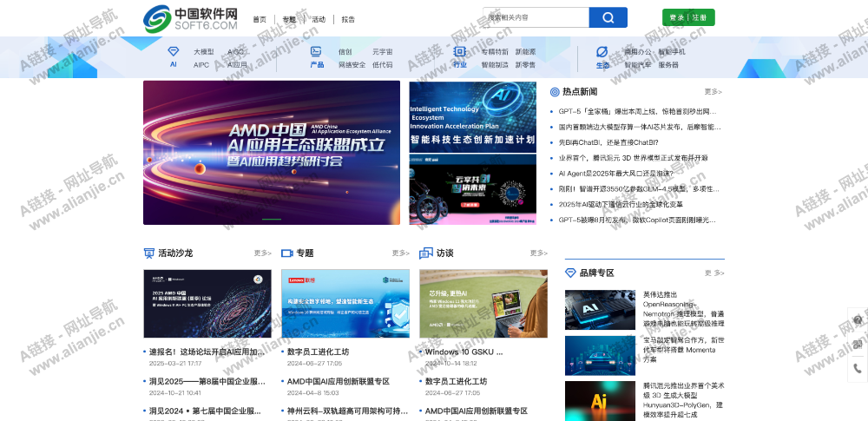
Task: Click the video camera icon beside 专题
Action: [286, 253]
